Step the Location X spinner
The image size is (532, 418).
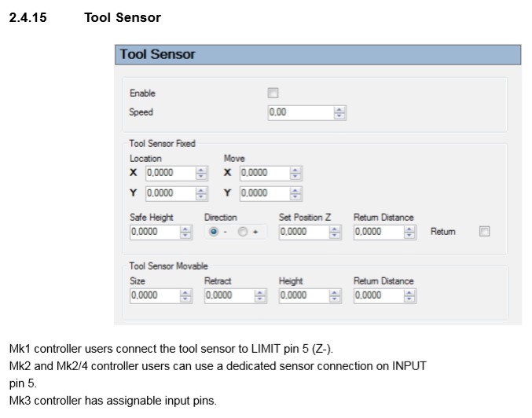[x=201, y=173]
